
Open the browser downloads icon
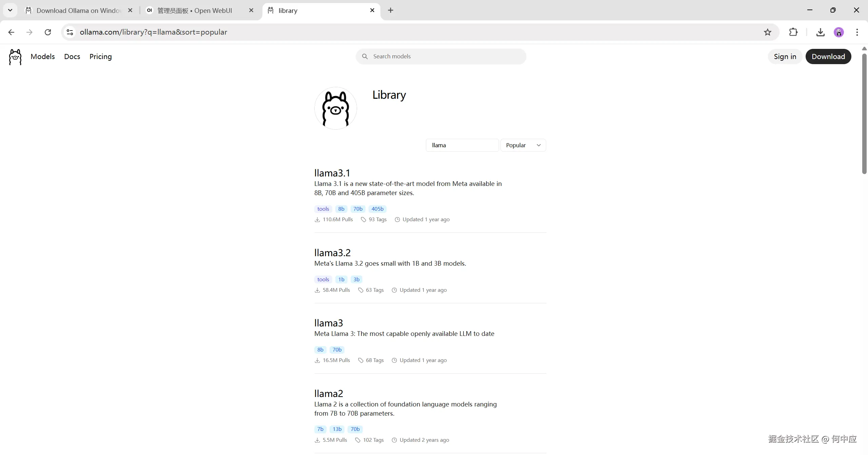[x=820, y=32]
